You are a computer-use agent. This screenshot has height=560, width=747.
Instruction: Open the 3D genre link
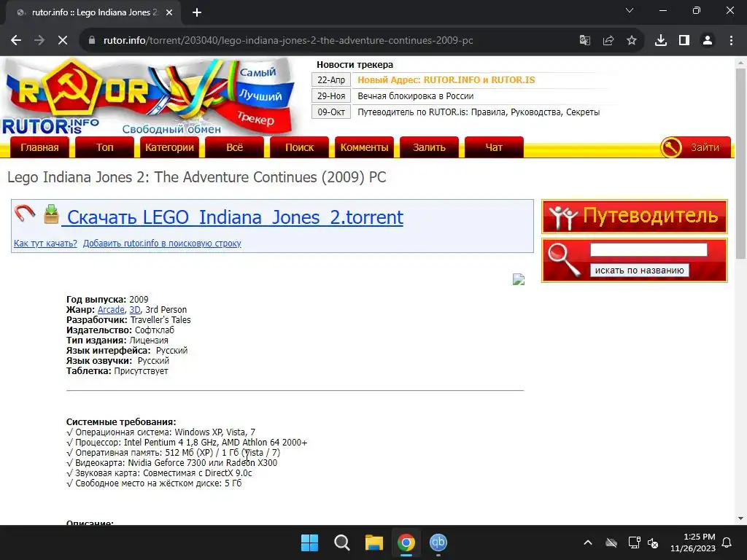click(135, 309)
